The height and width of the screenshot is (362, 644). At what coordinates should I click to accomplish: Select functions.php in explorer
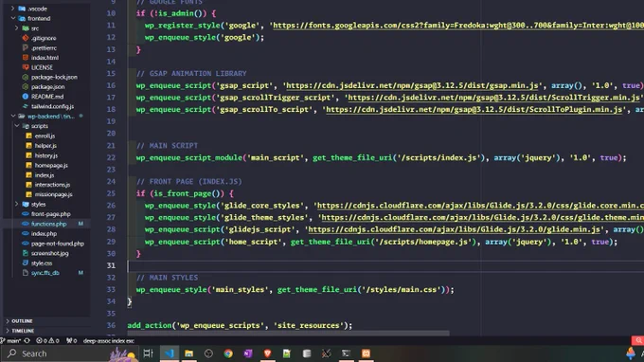(48, 224)
